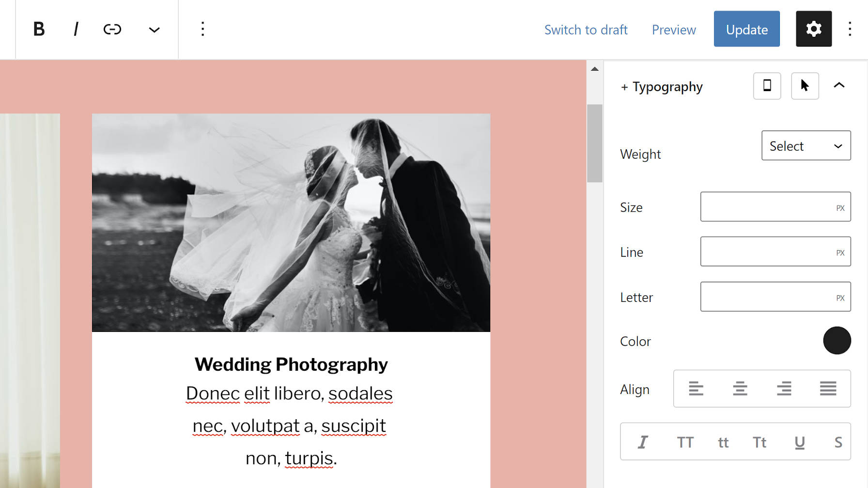868x488 pixels.
Task: Open the editor settings gear
Action: coord(813,29)
